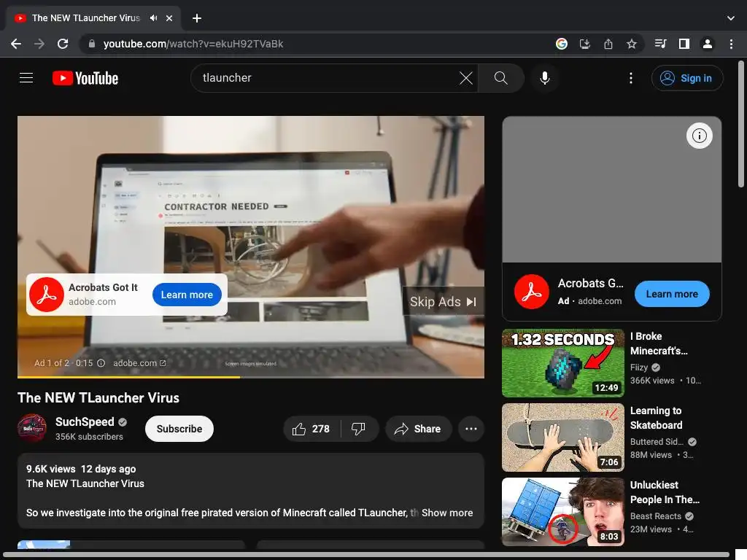Bookmark this tab with star icon
The height and width of the screenshot is (560, 747).
pyautogui.click(x=631, y=44)
